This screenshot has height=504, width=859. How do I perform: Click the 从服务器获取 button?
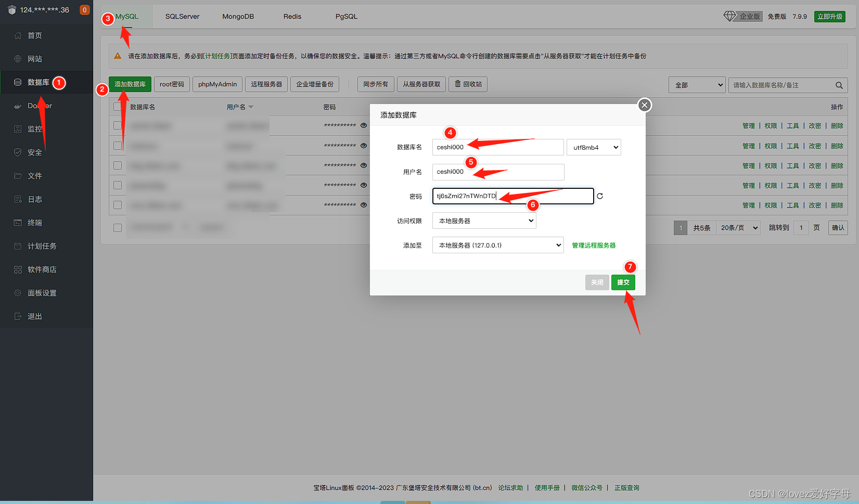coord(421,84)
